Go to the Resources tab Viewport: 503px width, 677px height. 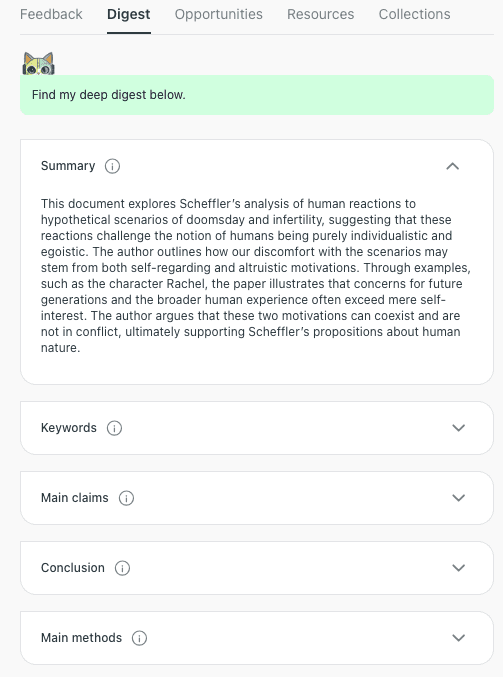click(320, 14)
